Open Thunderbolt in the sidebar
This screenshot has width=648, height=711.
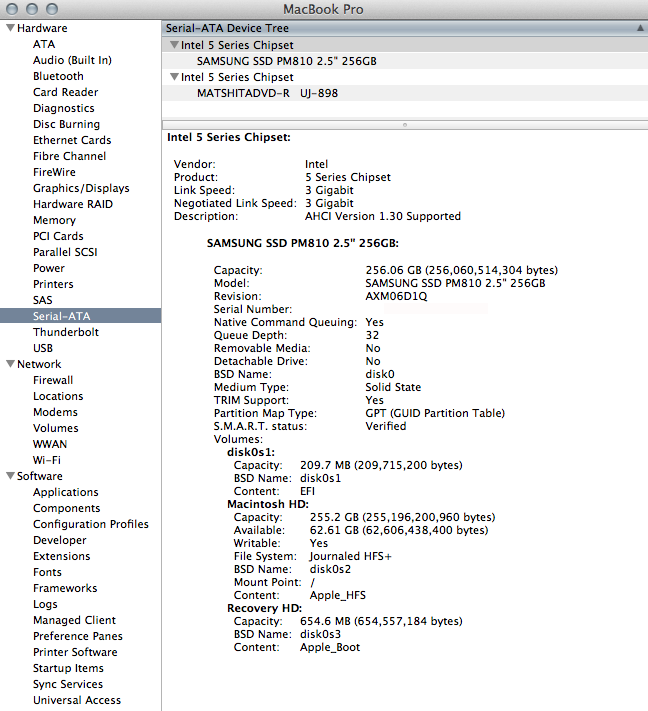(65, 332)
